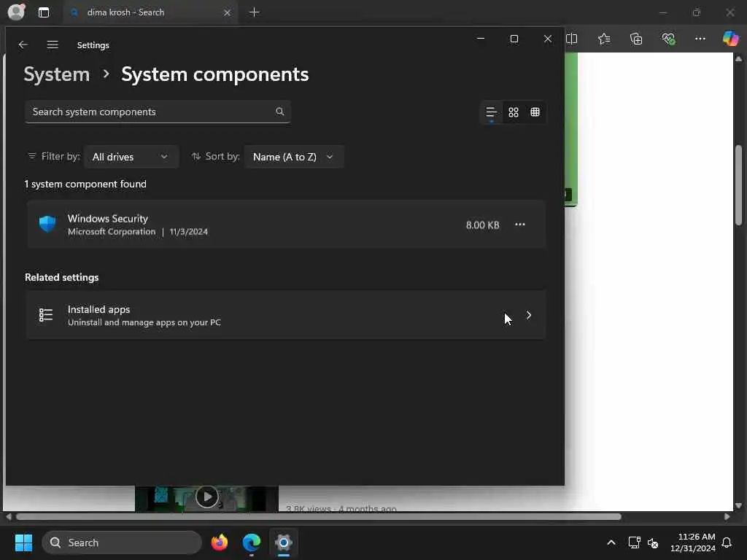Open Windows Start menu
The width and height of the screenshot is (747, 560).
(23, 542)
